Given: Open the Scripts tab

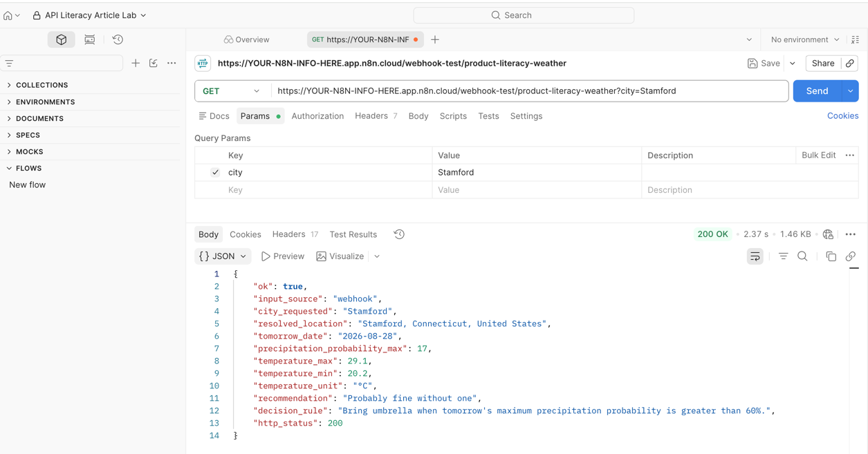Looking at the screenshot, I should (x=453, y=116).
